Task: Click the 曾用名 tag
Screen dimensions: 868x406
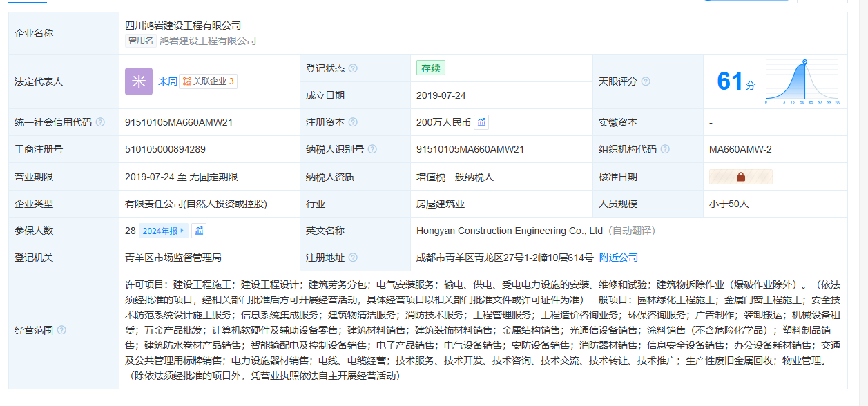Action: (x=140, y=41)
